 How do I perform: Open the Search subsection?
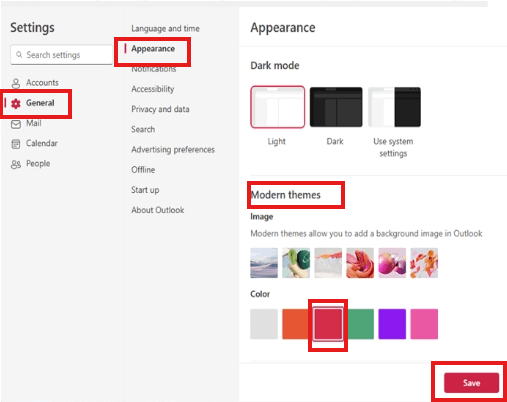143,129
